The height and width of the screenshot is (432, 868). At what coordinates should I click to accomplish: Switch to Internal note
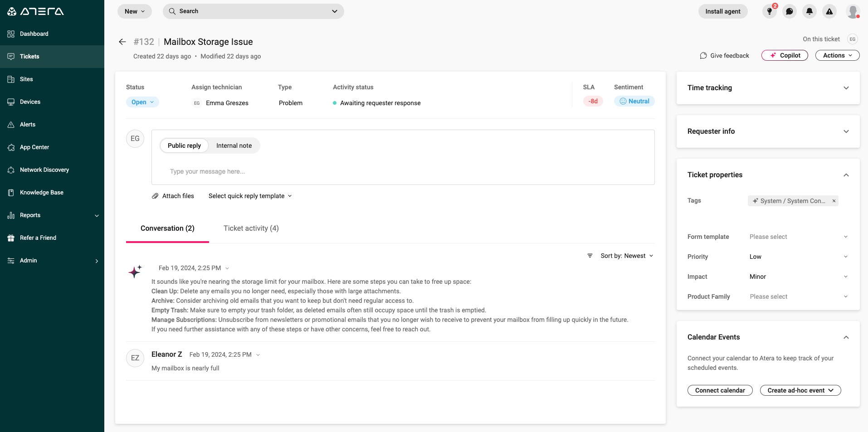click(x=234, y=146)
